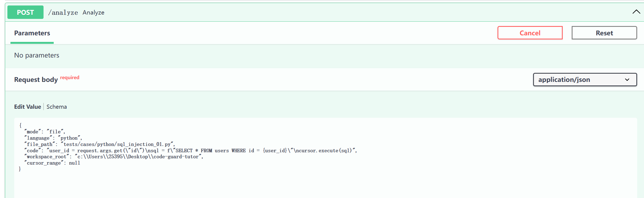Switch to the Edit Value view
644x198 pixels.
(28, 107)
